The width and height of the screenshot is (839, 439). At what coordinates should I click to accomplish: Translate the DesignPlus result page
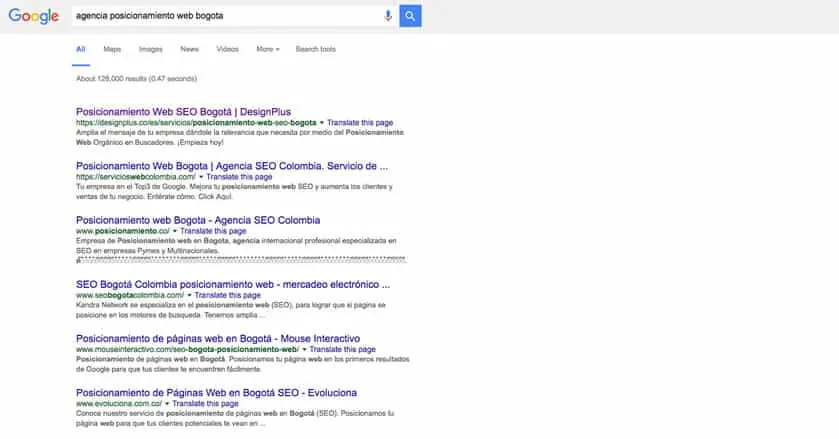coord(360,123)
